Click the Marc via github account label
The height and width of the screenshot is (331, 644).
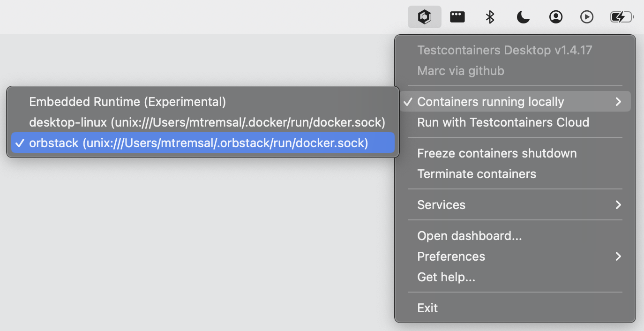461,70
